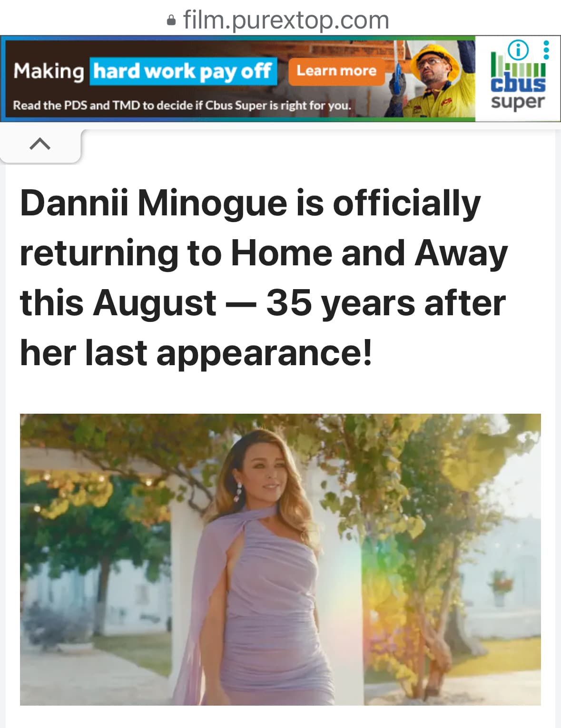Click the 'Read the PDS and TMD' disclaimer
This screenshot has height=728, width=561.
point(182,105)
